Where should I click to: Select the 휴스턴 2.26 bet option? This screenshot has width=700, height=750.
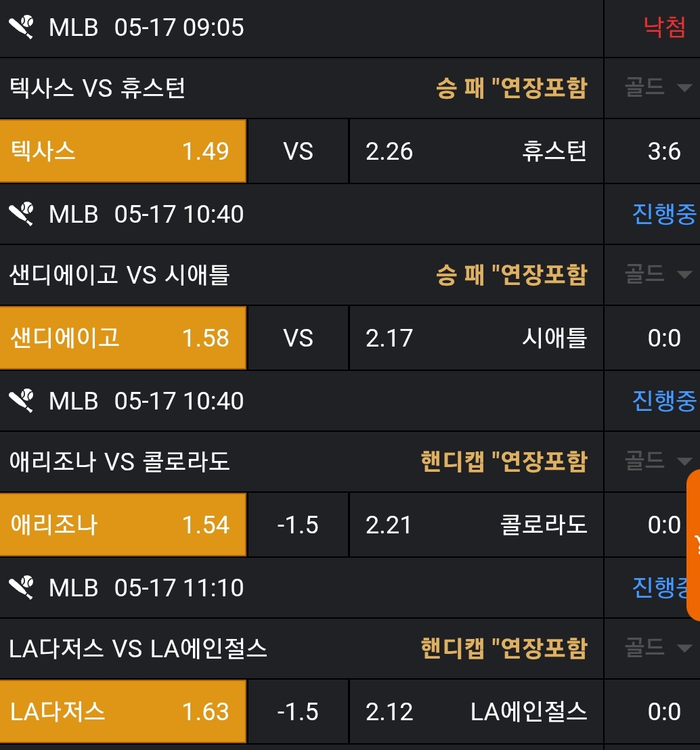pos(476,151)
